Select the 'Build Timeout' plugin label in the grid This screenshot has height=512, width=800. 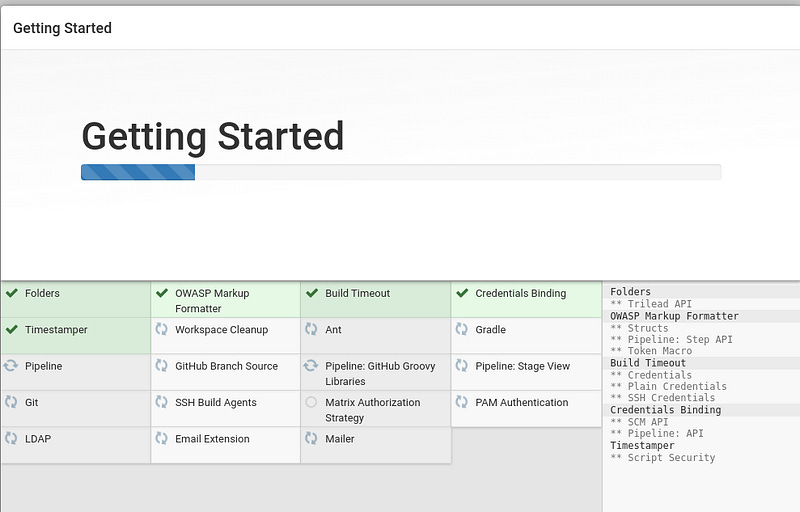click(x=358, y=293)
